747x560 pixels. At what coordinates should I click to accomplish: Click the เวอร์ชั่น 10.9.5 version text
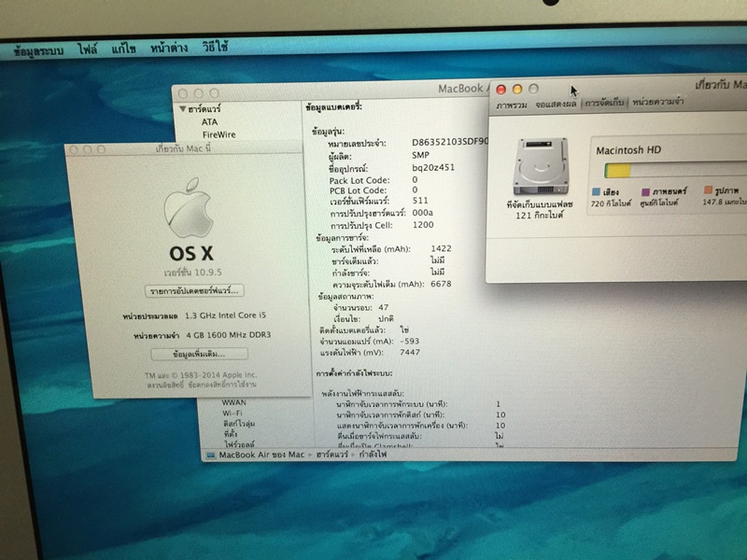coord(192,273)
